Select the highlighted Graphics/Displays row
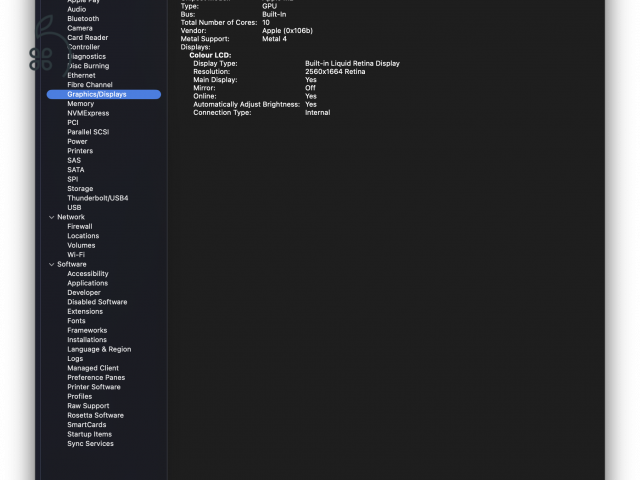The image size is (640, 480). tap(104, 94)
